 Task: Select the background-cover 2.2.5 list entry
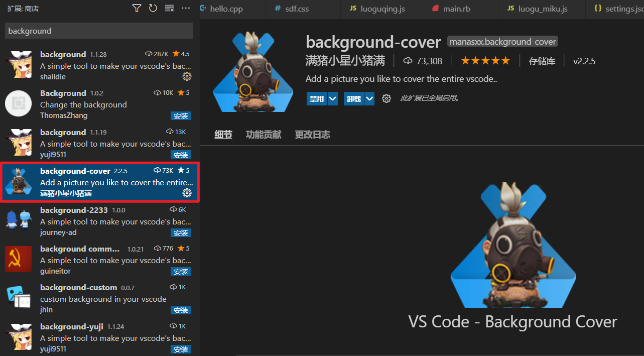click(x=100, y=182)
